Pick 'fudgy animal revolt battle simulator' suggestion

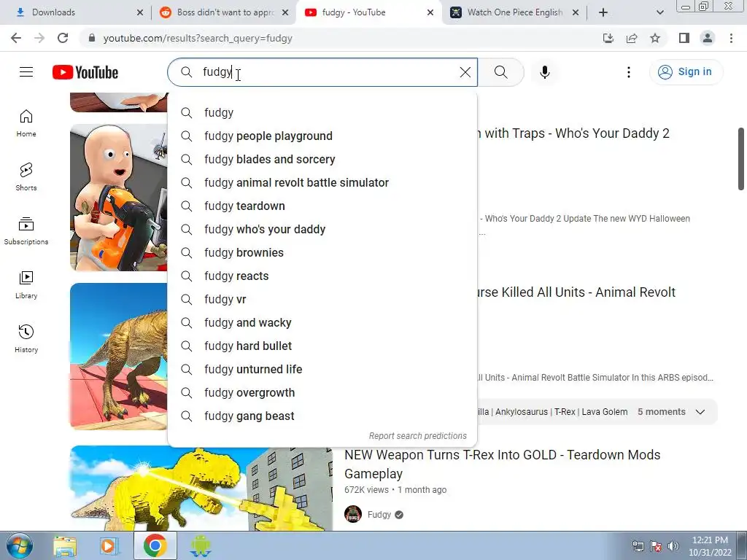(322, 182)
